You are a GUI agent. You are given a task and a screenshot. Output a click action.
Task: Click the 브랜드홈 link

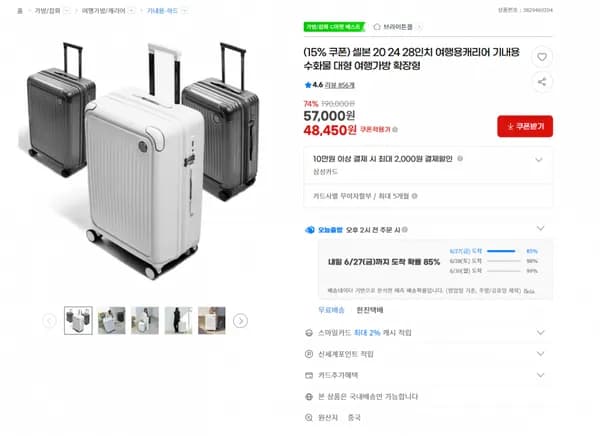389,27
